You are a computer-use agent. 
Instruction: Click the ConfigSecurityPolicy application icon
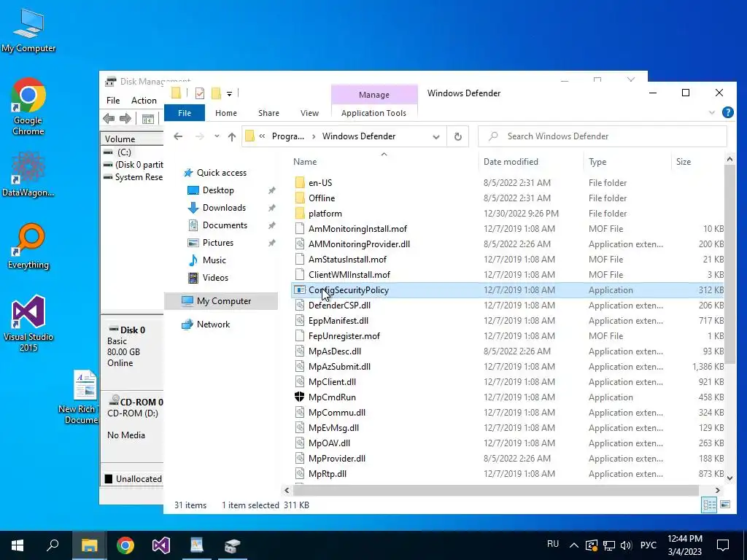click(x=300, y=290)
